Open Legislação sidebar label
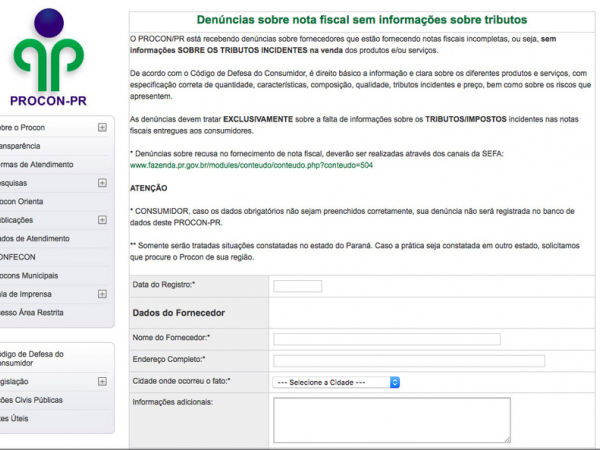The height and width of the screenshot is (450, 600). pos(14,382)
